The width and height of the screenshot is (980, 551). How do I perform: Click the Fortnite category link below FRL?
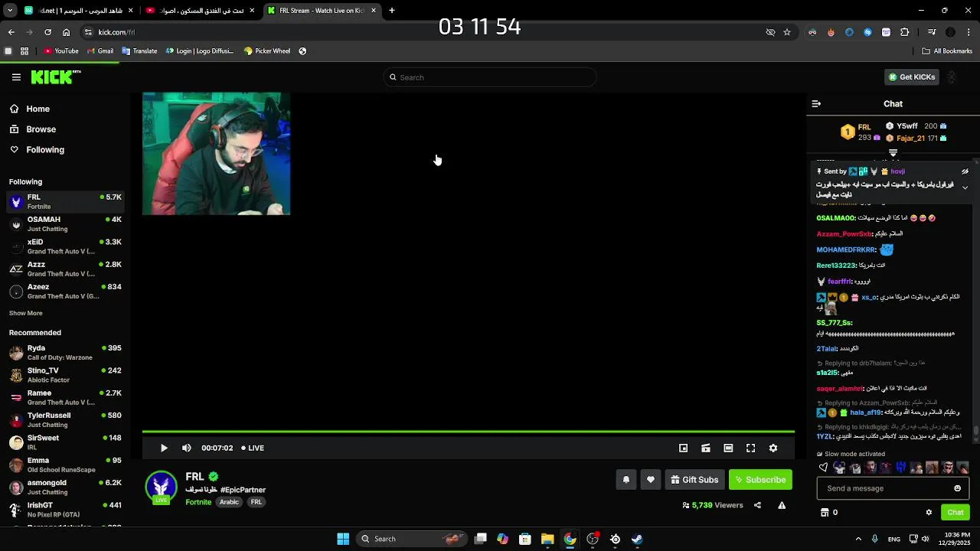[x=198, y=502]
